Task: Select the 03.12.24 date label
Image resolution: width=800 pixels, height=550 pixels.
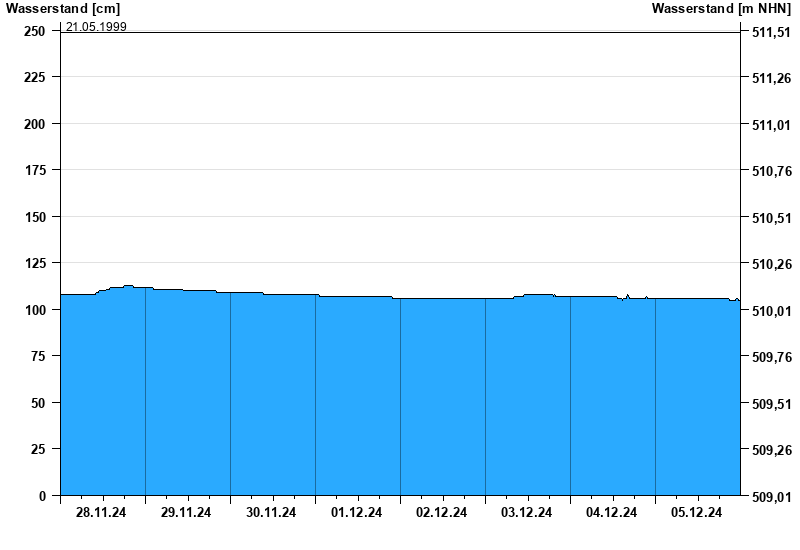Action: click(527, 513)
